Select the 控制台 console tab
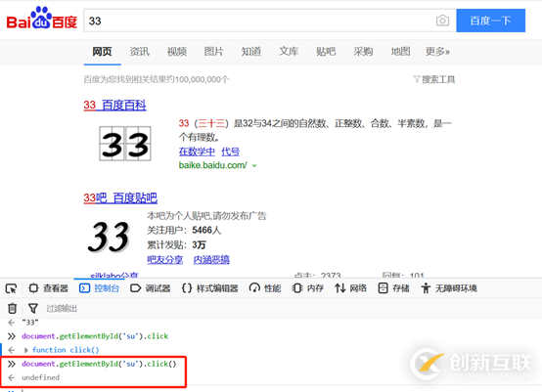 click(x=99, y=288)
